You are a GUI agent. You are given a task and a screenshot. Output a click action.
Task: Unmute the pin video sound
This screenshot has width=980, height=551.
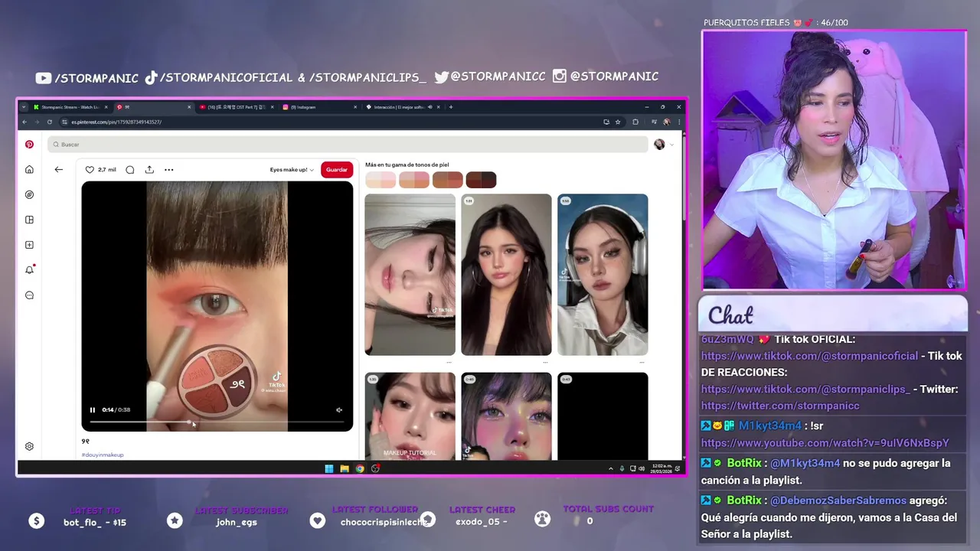click(x=339, y=410)
